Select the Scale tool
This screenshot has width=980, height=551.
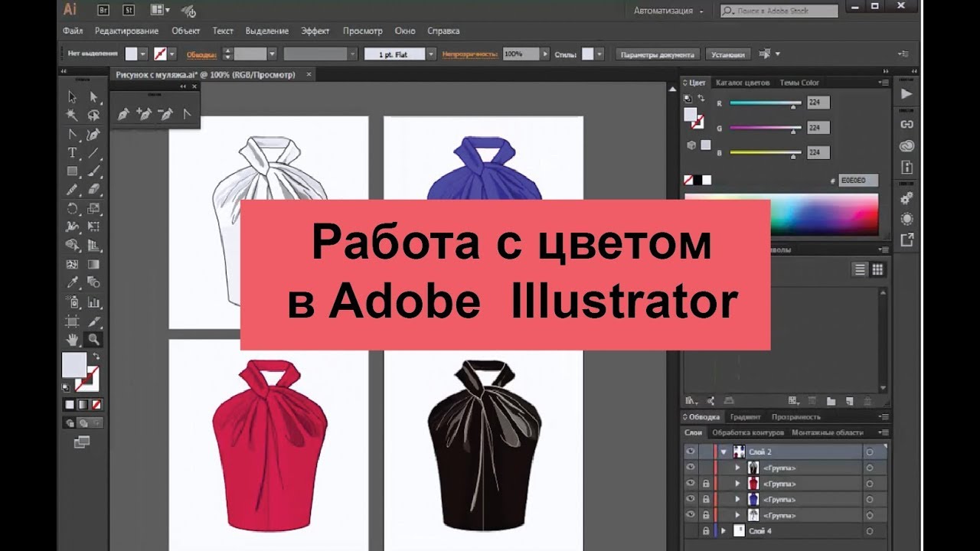(x=94, y=208)
